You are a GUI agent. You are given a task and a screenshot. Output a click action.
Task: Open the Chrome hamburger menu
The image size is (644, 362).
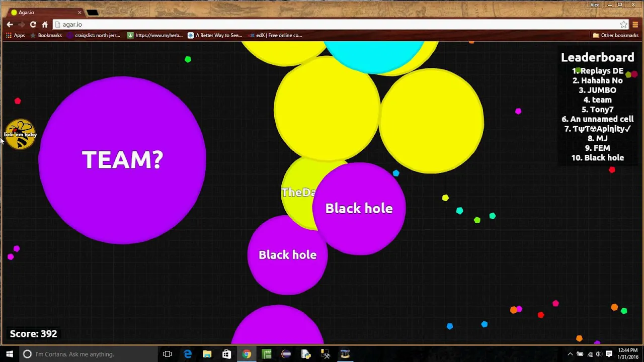[x=635, y=24]
